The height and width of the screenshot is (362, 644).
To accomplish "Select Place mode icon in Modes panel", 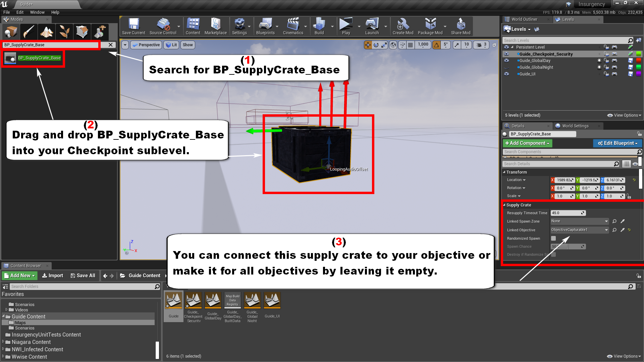I will [x=11, y=32].
